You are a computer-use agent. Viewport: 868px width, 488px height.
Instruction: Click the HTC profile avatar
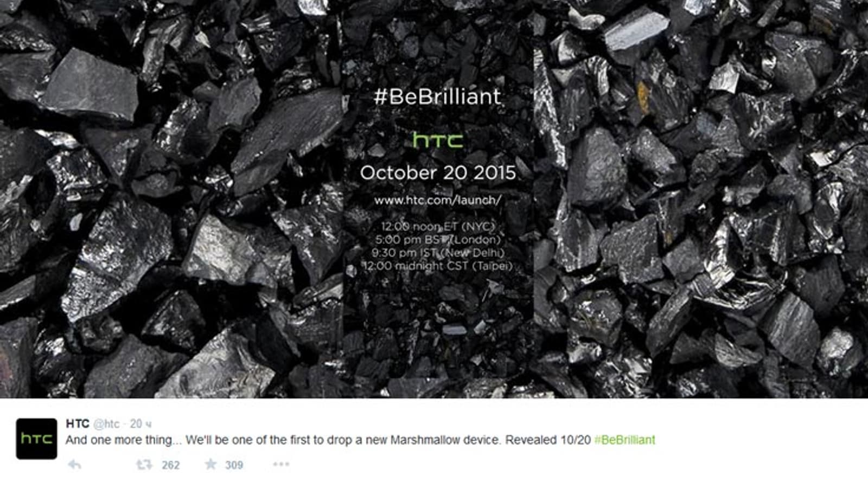click(36, 439)
